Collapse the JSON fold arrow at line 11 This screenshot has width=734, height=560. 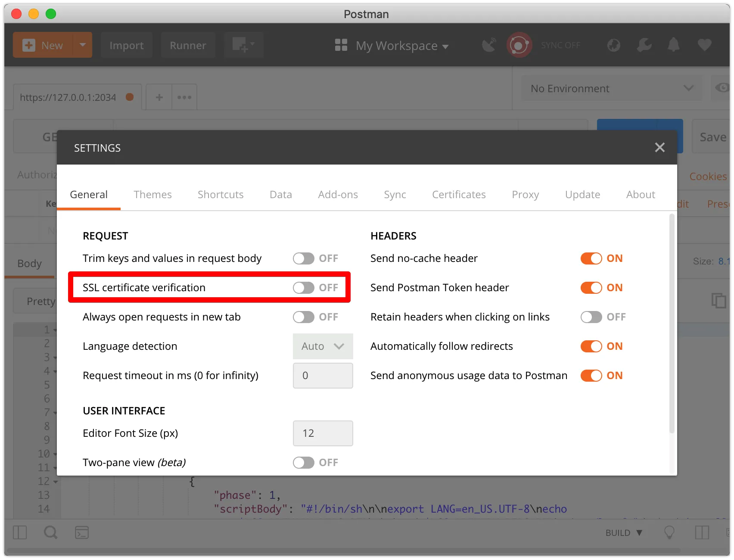[56, 468]
